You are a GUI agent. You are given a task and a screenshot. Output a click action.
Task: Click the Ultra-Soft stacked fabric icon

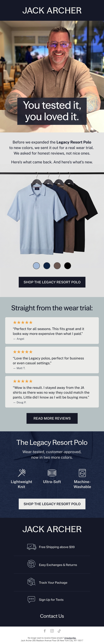pyautogui.click(x=52, y=472)
